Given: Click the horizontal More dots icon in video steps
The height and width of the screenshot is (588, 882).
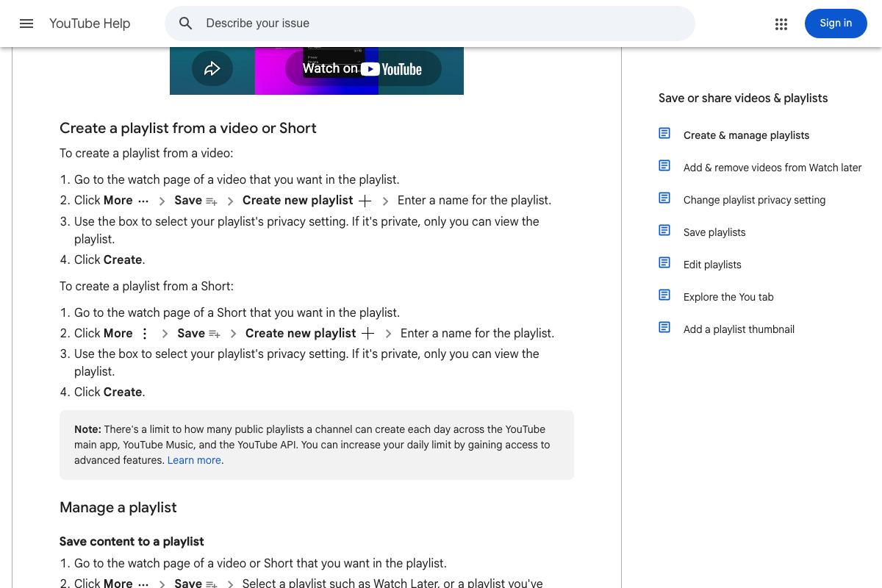Looking at the screenshot, I should click(143, 201).
